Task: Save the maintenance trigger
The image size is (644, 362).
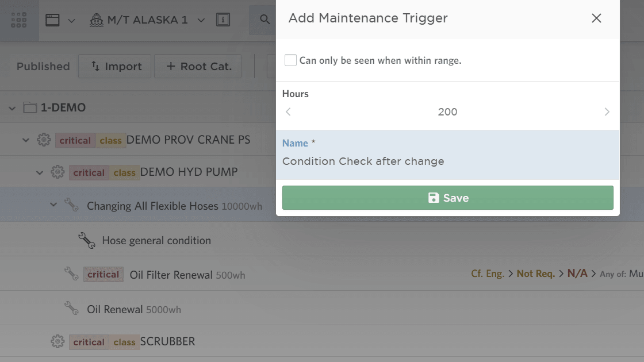Action: 447,197
